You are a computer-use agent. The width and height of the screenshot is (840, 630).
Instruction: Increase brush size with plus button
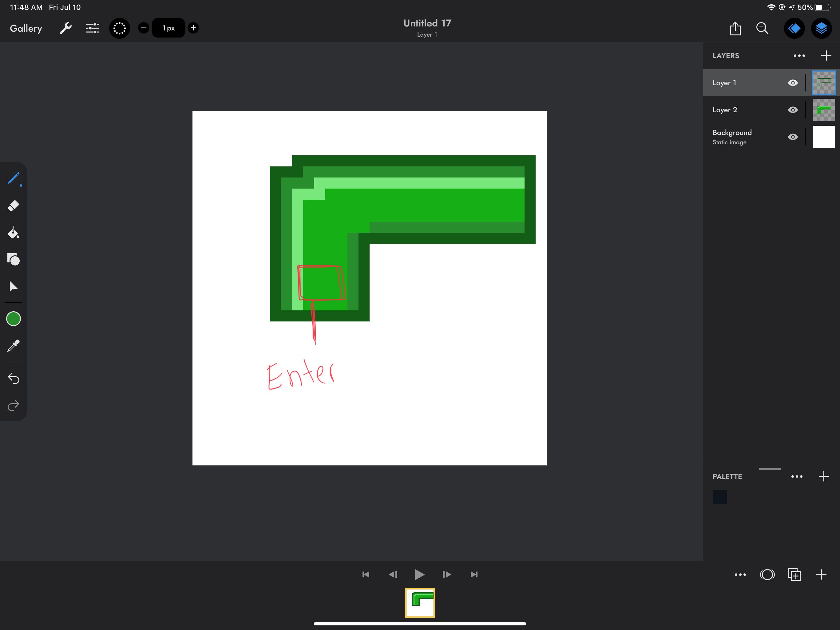coord(193,28)
